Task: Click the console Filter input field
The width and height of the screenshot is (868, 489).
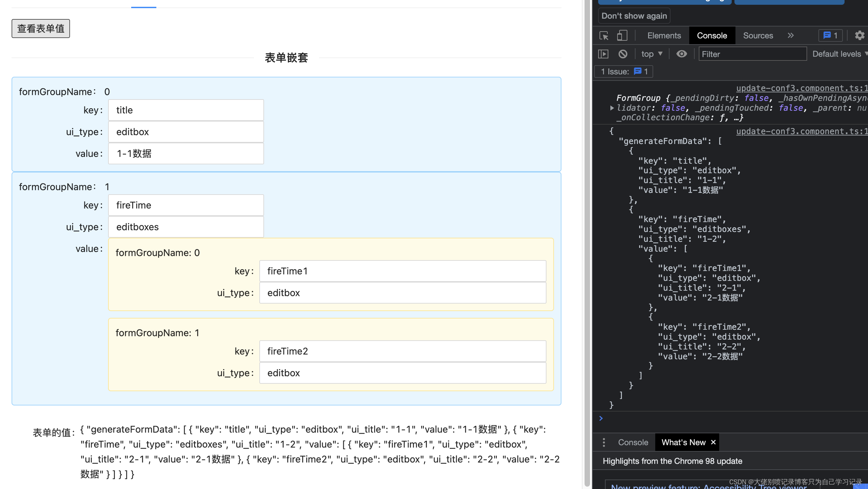Action: (x=752, y=54)
